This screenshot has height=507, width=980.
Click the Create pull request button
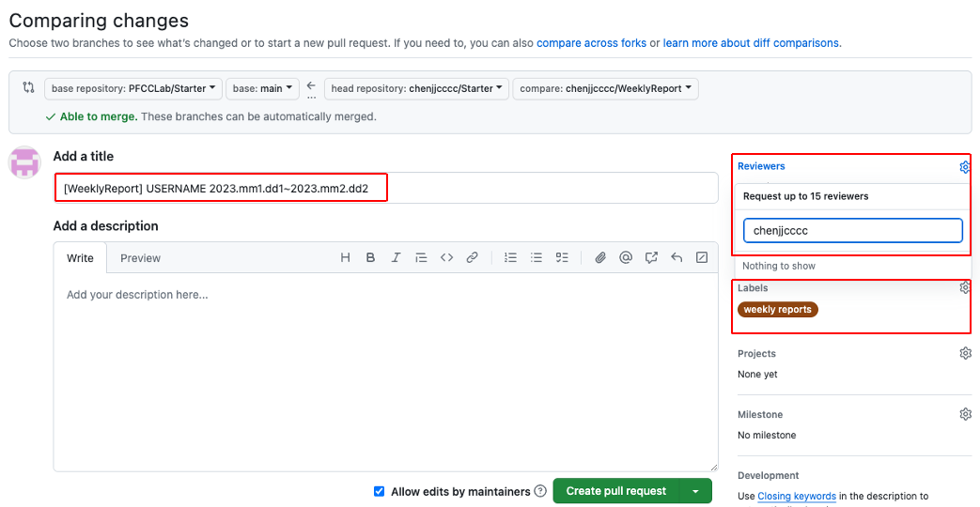click(x=616, y=491)
